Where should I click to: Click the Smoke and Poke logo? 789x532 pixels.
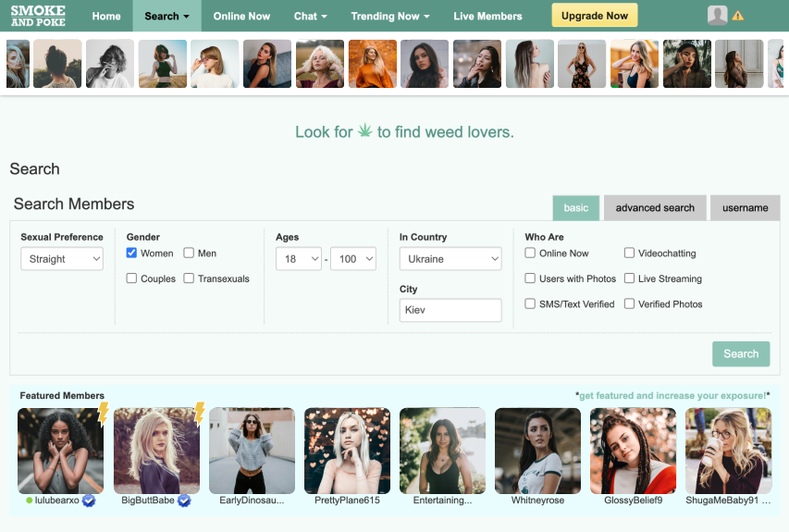pos(38,16)
